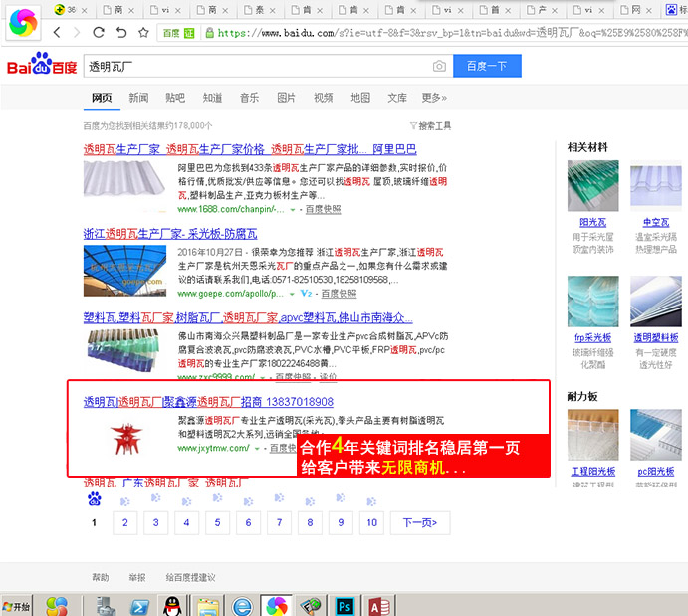Switch to the 视频 tab
The height and width of the screenshot is (616, 688).
[324, 98]
